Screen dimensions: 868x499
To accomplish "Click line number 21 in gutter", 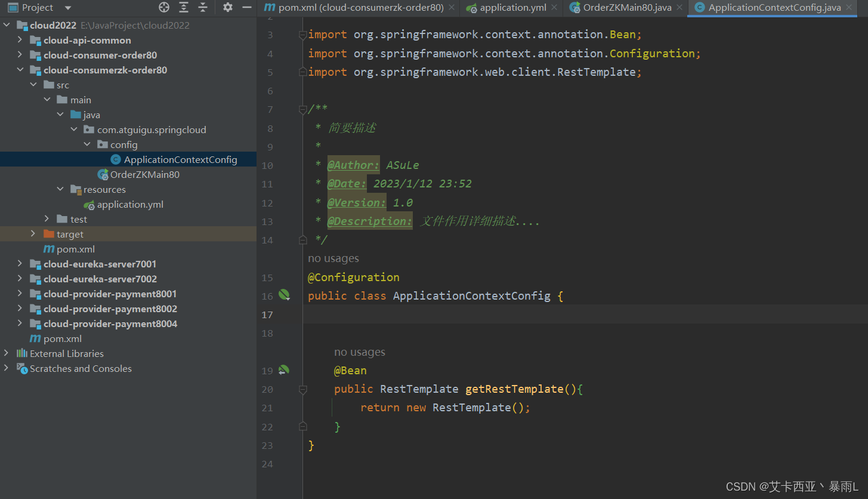I will pyautogui.click(x=267, y=408).
